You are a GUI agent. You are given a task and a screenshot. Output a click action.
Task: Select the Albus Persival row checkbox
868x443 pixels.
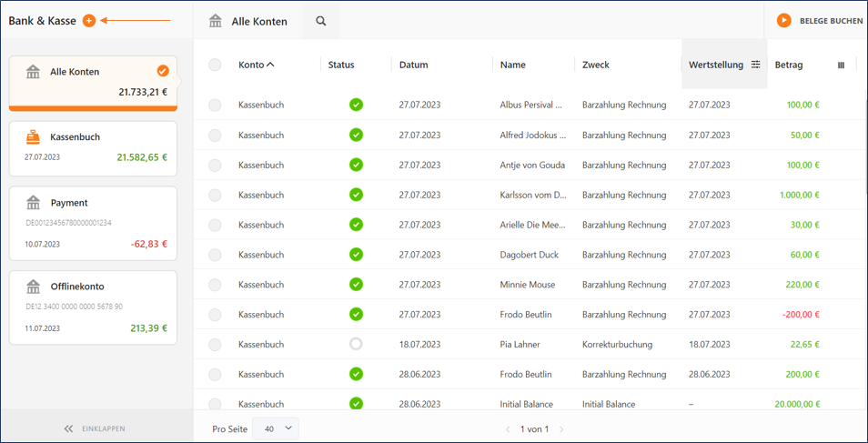coord(215,105)
